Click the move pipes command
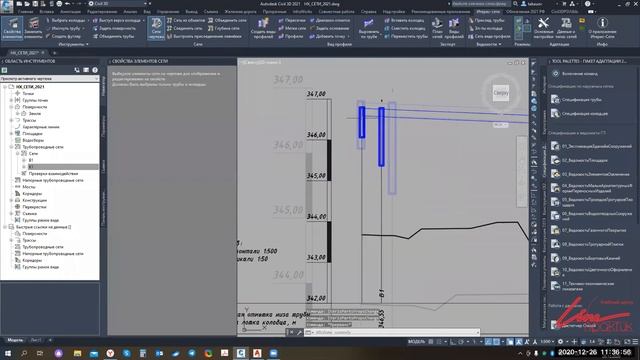The image size is (640, 360). [x=406, y=36]
